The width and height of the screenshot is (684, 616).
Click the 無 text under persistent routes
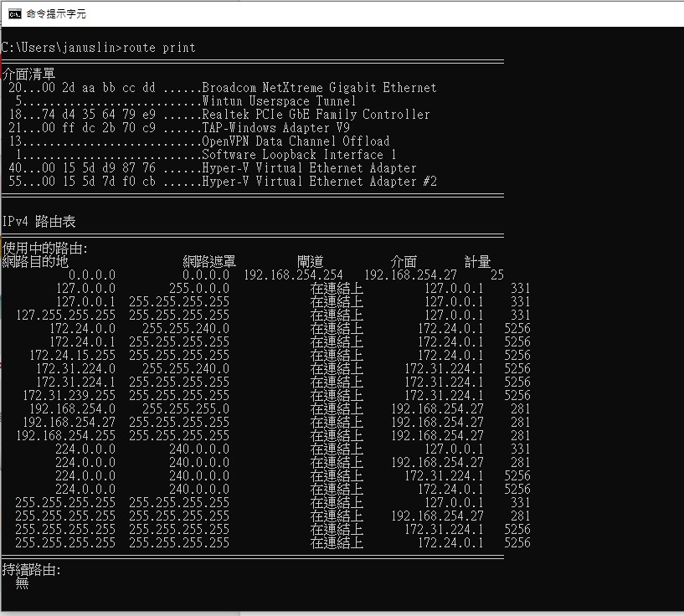22,583
